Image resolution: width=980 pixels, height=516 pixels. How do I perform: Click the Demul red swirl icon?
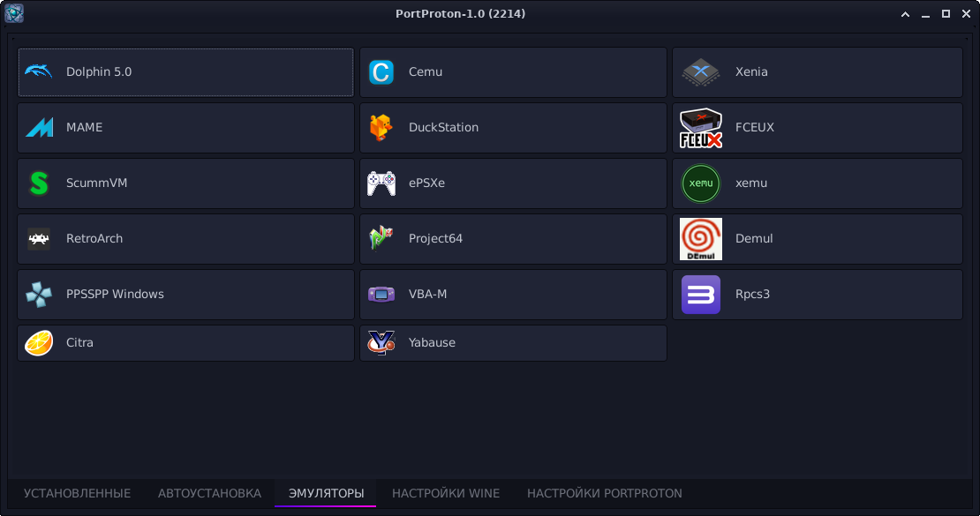(701, 239)
